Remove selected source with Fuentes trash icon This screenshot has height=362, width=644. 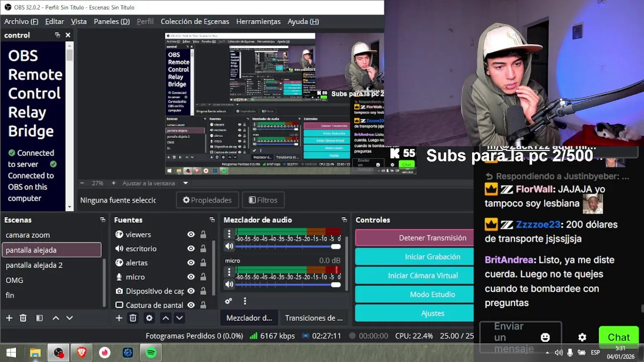pos(133,318)
